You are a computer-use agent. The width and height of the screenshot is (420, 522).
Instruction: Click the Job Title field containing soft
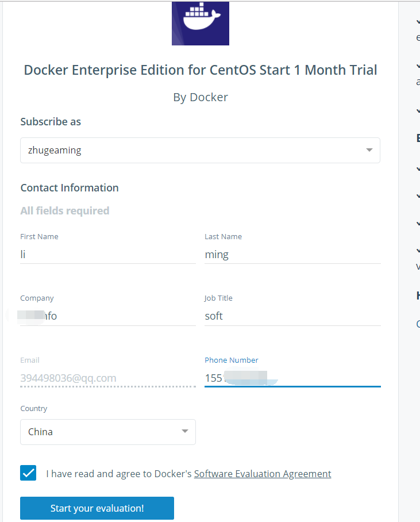tap(292, 316)
